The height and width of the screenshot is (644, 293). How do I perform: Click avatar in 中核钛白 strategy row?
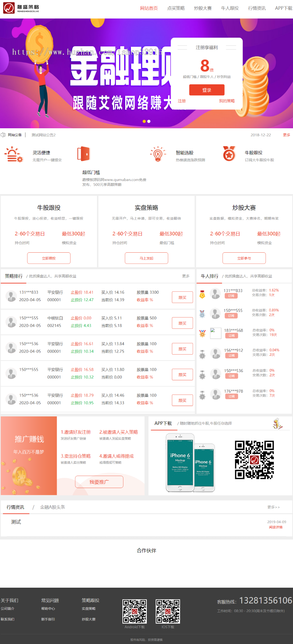point(11,322)
